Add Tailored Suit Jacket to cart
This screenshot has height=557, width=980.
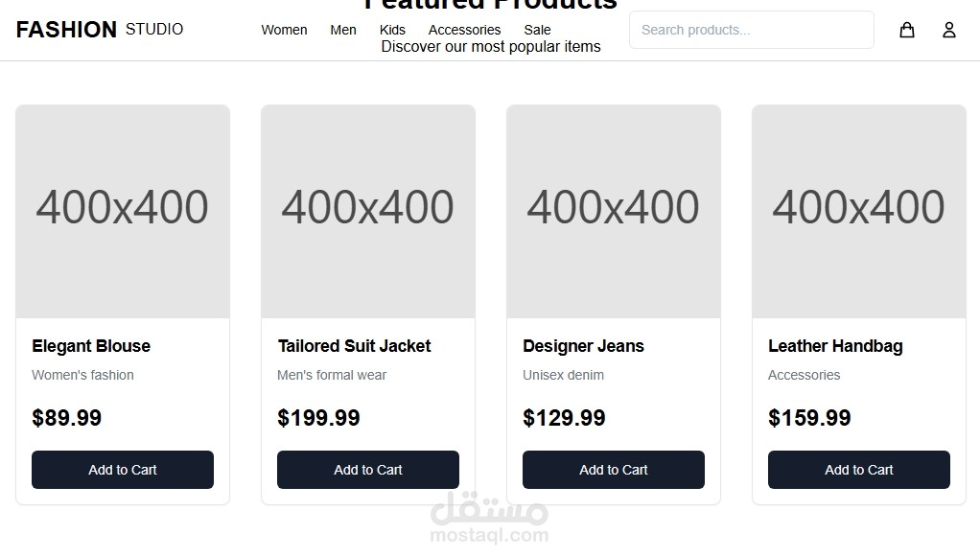point(368,470)
